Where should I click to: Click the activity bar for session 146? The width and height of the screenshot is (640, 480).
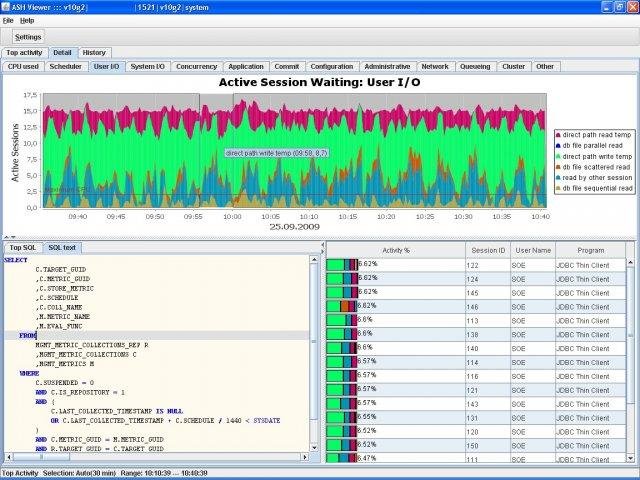point(342,306)
